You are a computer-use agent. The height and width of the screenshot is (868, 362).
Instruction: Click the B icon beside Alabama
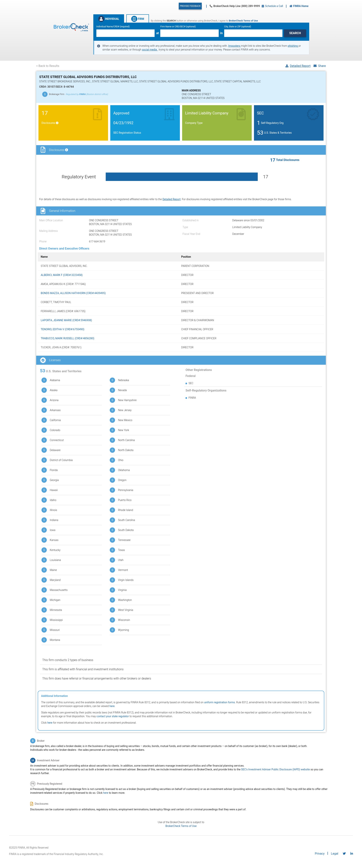[44, 380]
